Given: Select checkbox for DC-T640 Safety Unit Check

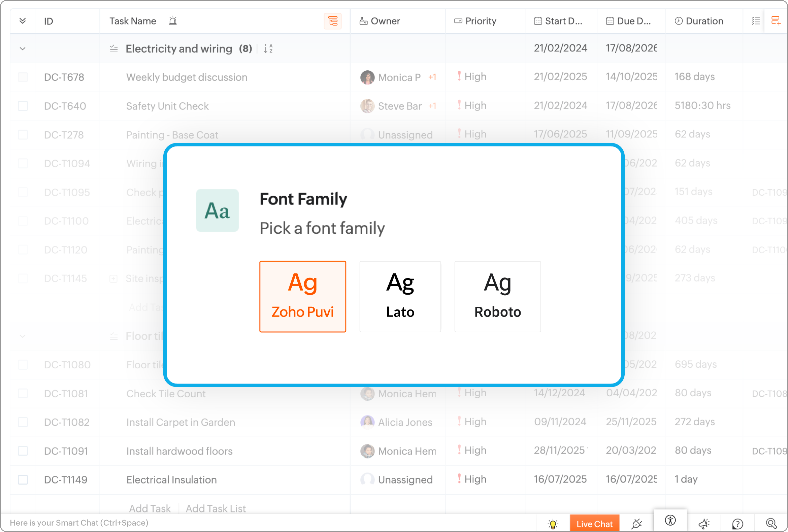Looking at the screenshot, I should (x=23, y=106).
